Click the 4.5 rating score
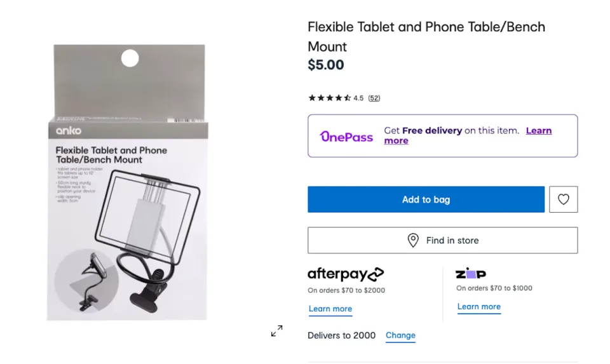 pos(358,98)
